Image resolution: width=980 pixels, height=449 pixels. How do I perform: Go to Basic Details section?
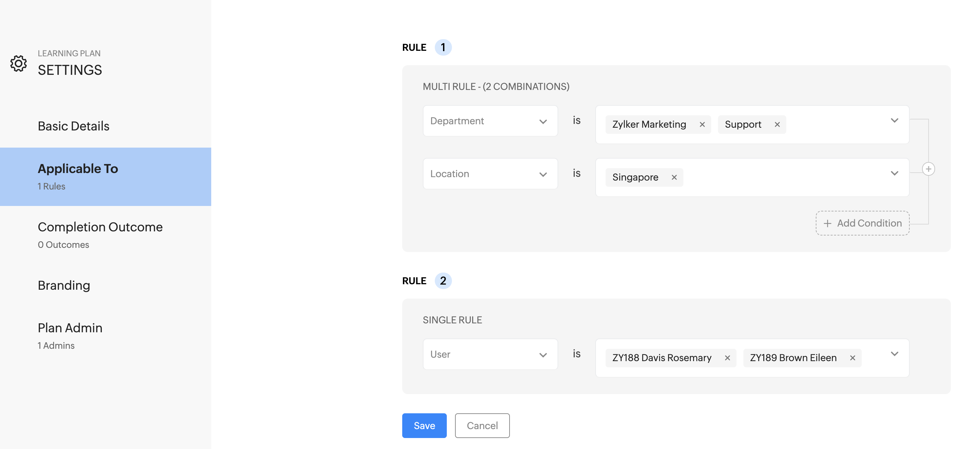[73, 126]
